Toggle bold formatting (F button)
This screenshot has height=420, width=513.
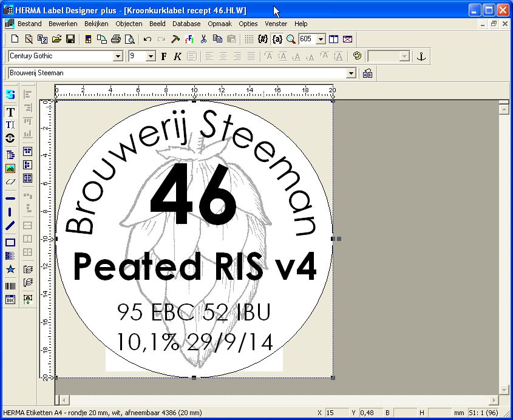(x=163, y=56)
